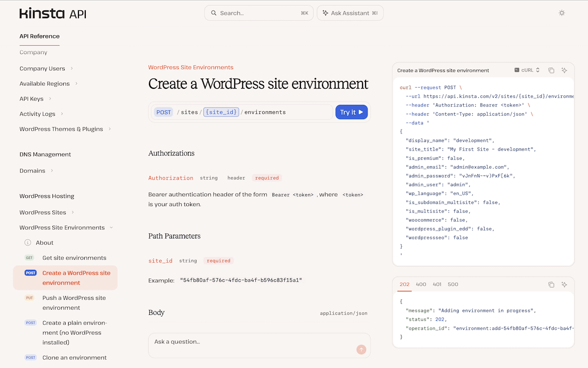
Task: Switch to the 500 response tab
Action: coord(453,284)
